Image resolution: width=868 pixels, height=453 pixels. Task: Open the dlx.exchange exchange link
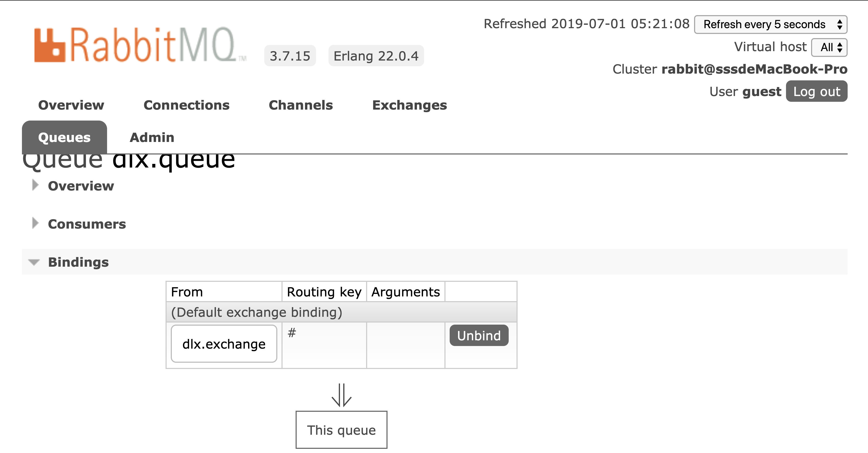pyautogui.click(x=224, y=344)
